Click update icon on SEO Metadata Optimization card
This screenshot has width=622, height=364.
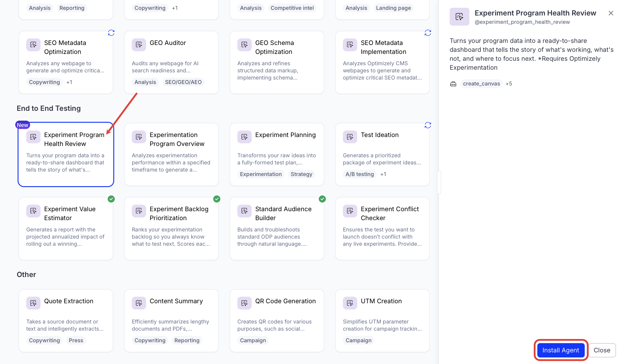[x=111, y=33]
